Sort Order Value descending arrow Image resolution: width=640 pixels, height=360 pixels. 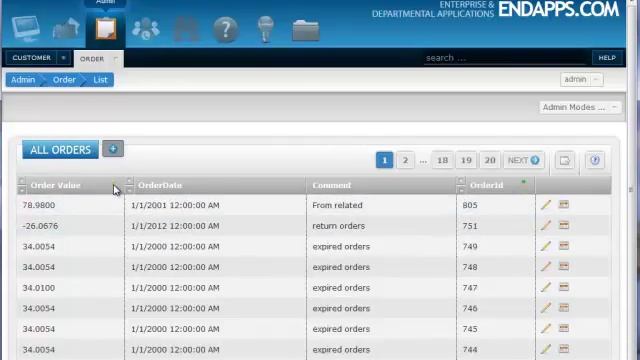(x=22, y=190)
